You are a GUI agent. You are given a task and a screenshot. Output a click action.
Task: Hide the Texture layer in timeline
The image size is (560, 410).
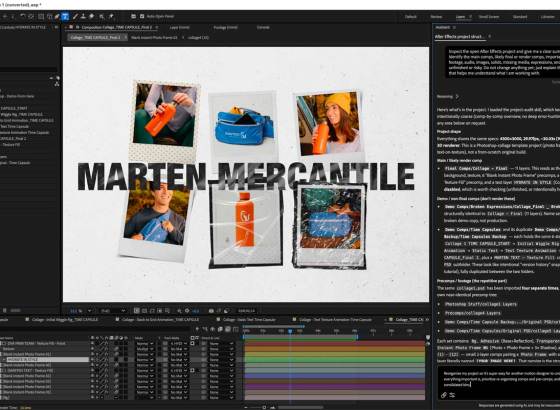92,349
